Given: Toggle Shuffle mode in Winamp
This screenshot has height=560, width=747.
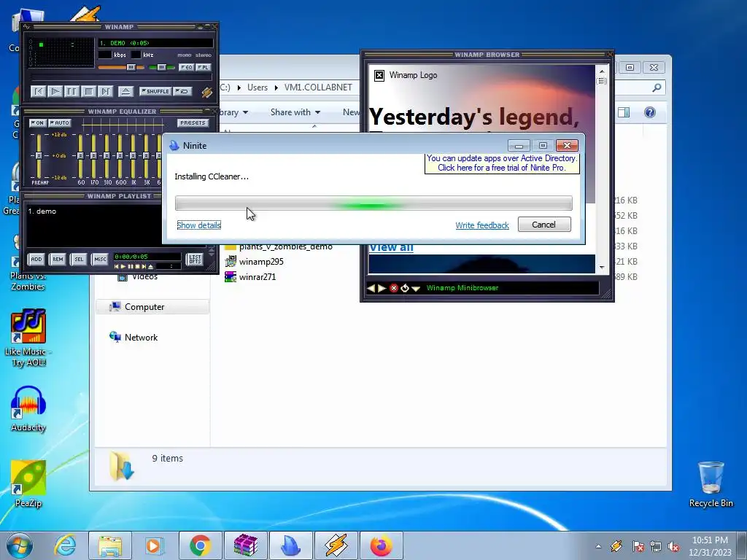Looking at the screenshot, I should [x=155, y=91].
